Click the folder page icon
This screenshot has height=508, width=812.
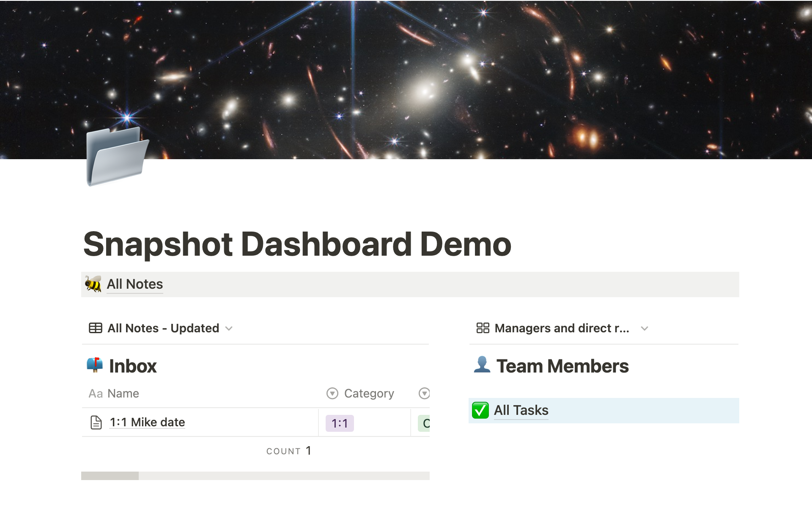pyautogui.click(x=117, y=157)
